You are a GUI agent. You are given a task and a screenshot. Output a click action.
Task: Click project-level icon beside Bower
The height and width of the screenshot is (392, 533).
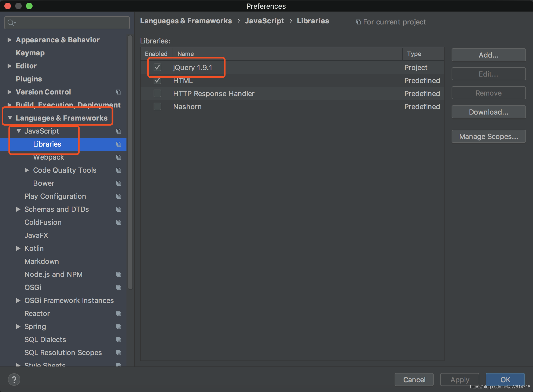click(119, 183)
